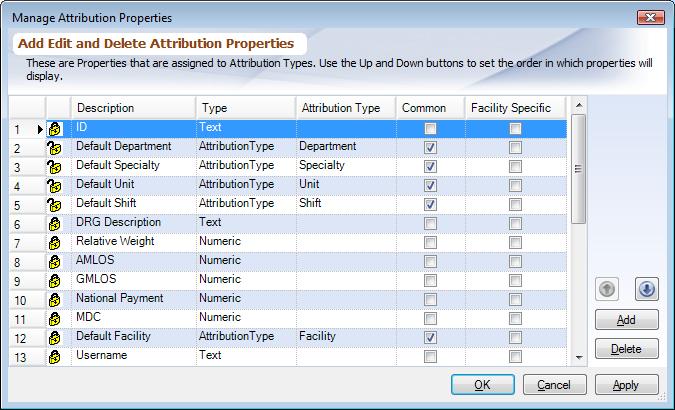
Task: Click the unlocked icon beside Default Department
Action: pyautogui.click(x=54, y=148)
